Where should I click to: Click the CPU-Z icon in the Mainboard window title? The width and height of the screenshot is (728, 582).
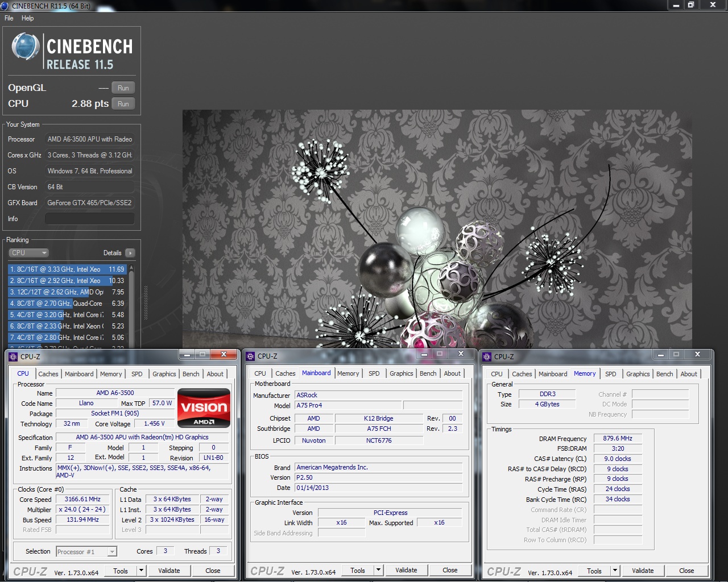(250, 356)
